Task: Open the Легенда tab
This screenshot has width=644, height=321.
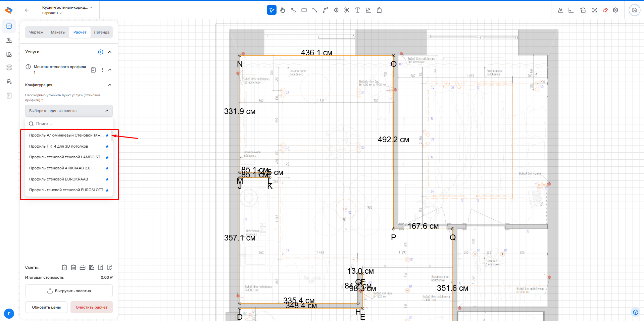Action: [101, 32]
